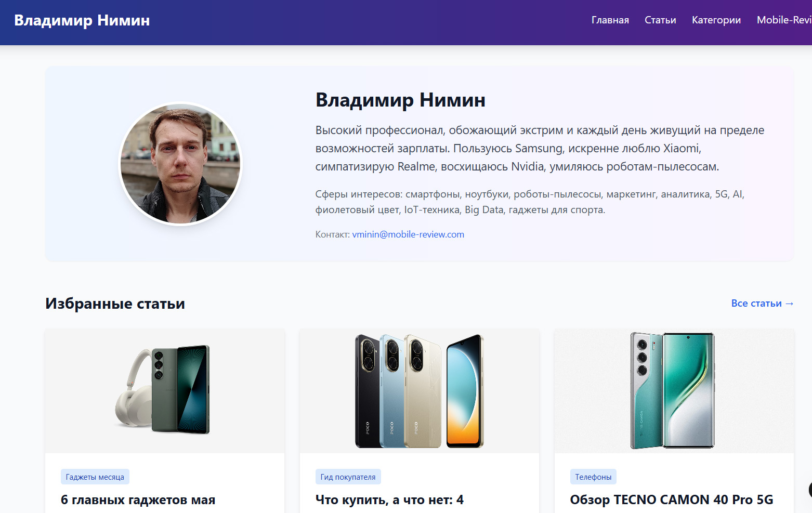Select the Гид покупателя category tag
The image size is (812, 513).
[x=348, y=477]
